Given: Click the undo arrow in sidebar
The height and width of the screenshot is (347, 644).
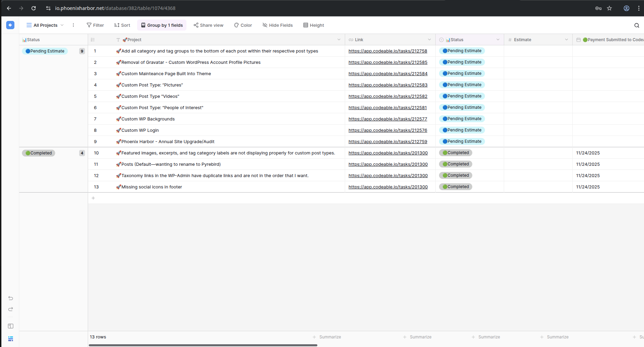Looking at the screenshot, I should pyautogui.click(x=11, y=298).
